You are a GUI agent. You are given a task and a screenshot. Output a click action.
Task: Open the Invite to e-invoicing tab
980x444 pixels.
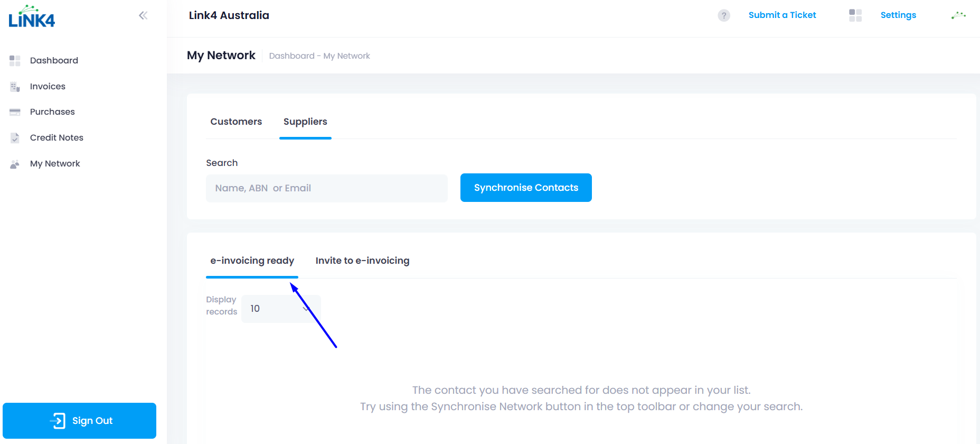362,261
